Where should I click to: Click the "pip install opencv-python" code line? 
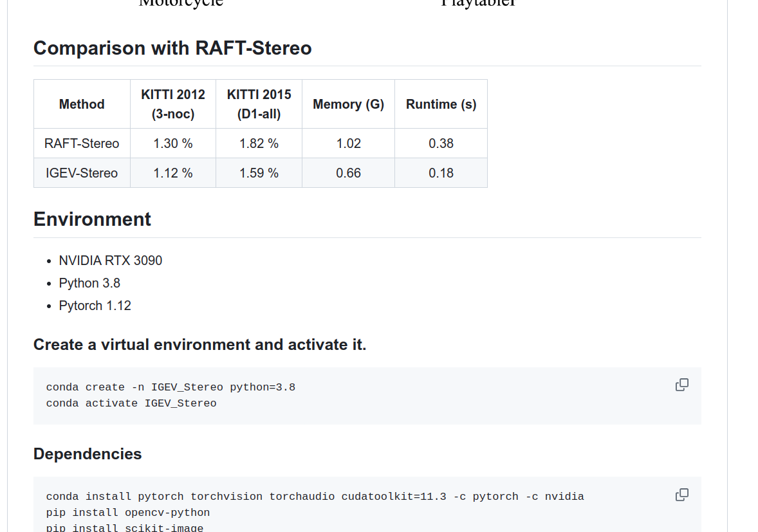tap(128, 513)
